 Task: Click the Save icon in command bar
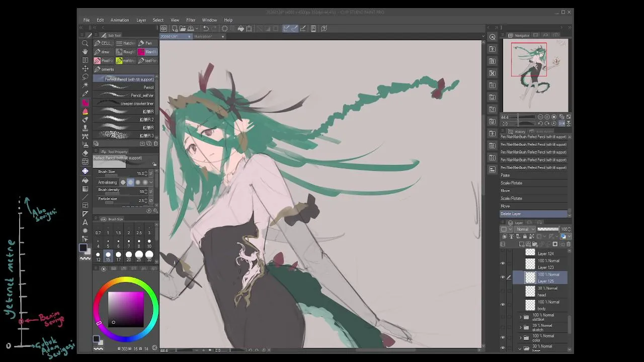click(191, 29)
